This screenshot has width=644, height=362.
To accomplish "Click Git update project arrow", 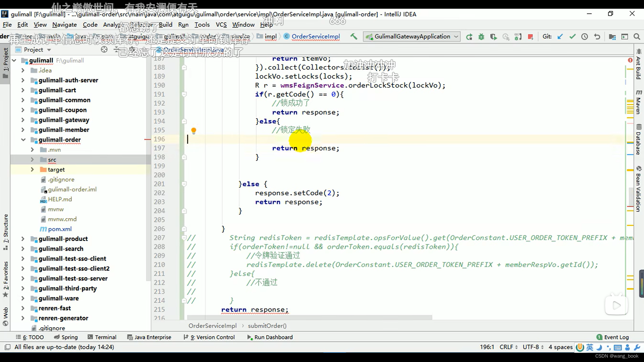I will pos(560,37).
